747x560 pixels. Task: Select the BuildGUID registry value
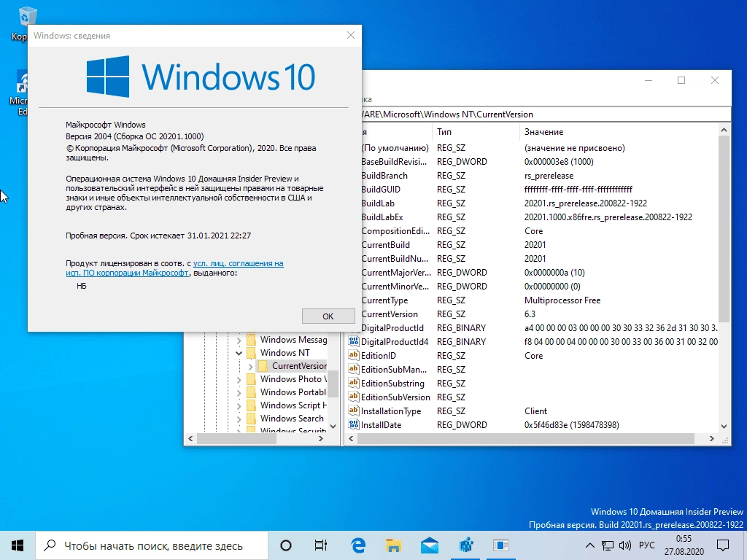tap(381, 190)
